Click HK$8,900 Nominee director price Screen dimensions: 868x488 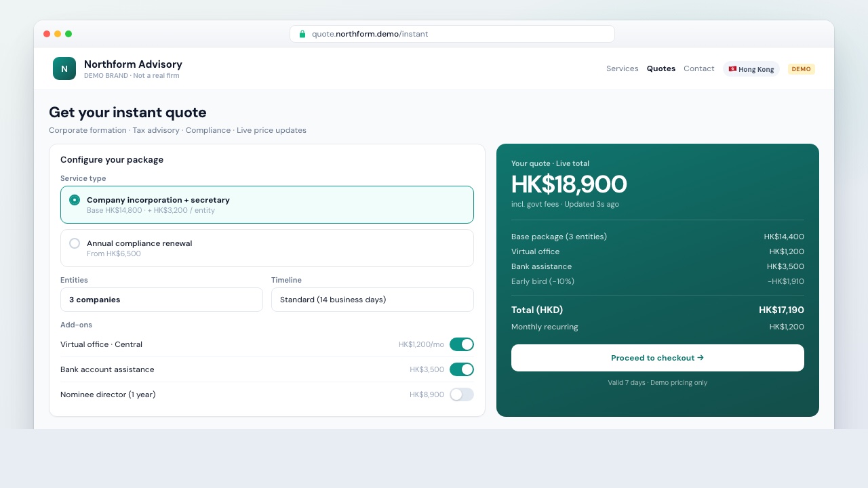pyautogui.click(x=427, y=394)
